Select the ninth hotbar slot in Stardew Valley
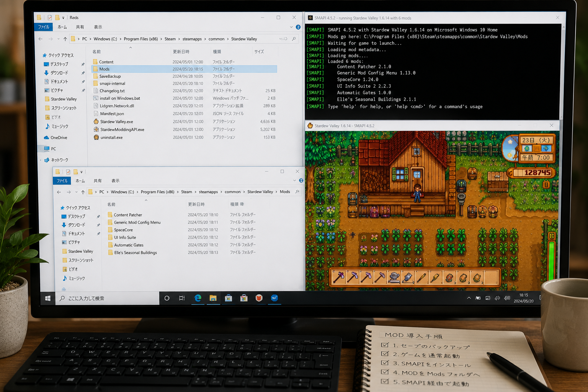The height and width of the screenshot is (392, 588). point(449,277)
